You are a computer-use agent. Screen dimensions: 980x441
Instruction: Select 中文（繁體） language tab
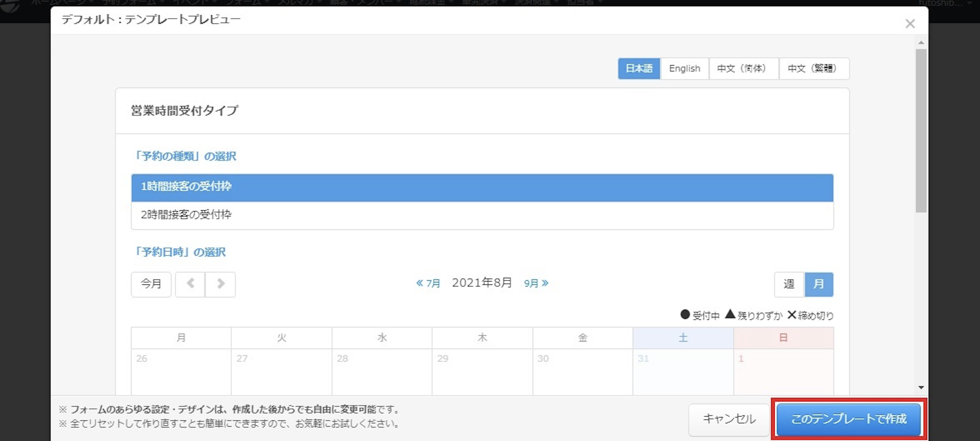pos(813,68)
